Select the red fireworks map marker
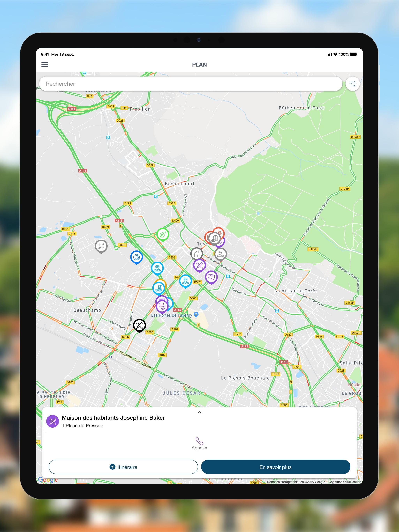Image resolution: width=399 pixels, height=532 pixels. (x=220, y=231)
